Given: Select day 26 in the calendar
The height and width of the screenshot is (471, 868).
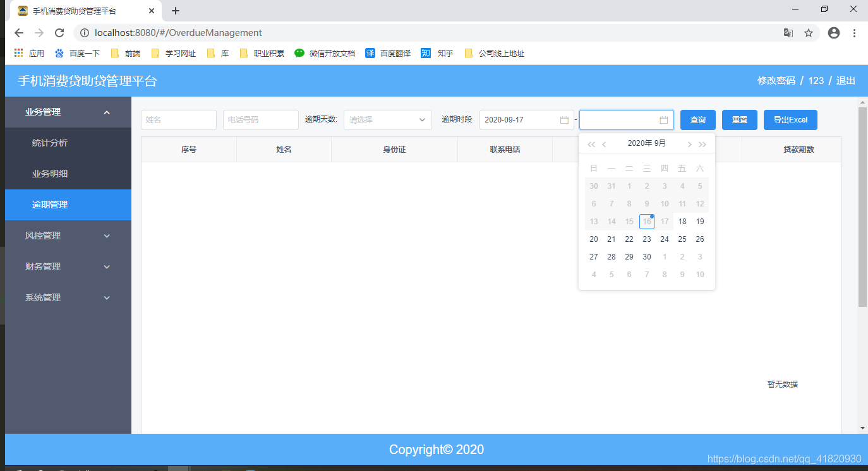Looking at the screenshot, I should click(700, 239).
